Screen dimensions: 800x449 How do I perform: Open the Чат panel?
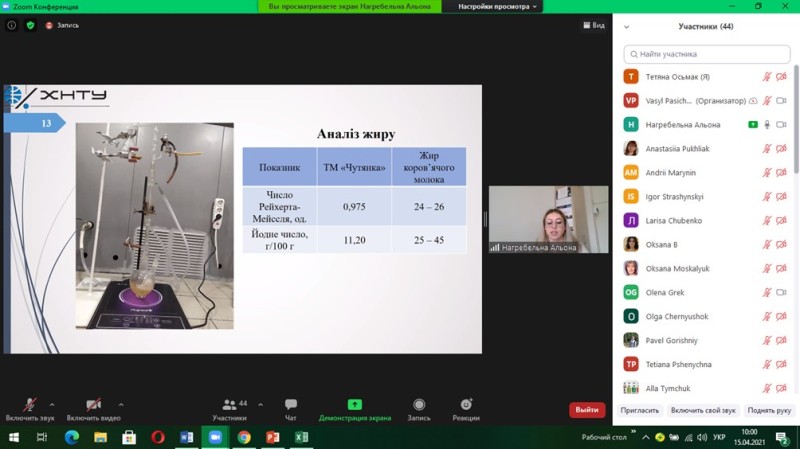(291, 410)
